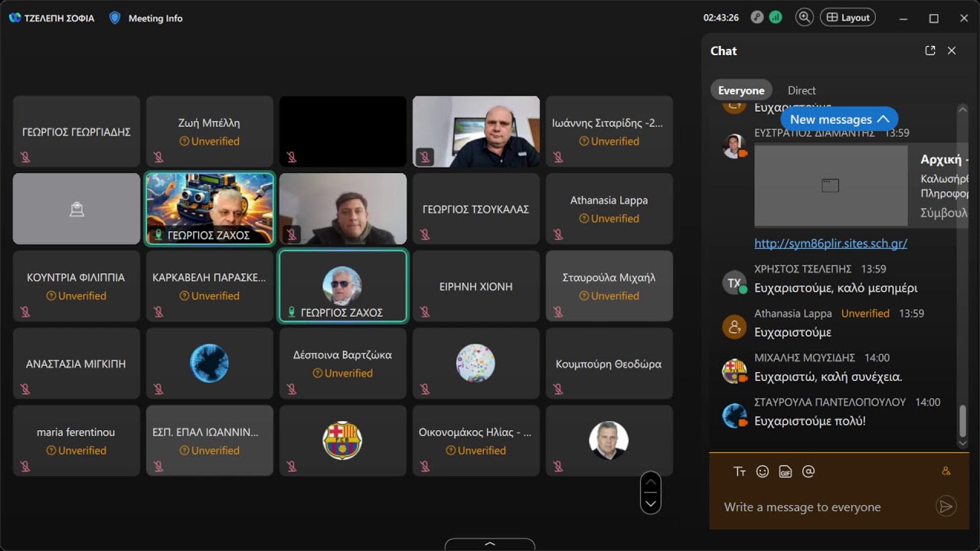Open the GIF picker
This screenshot has height=551, width=980.
786,471
